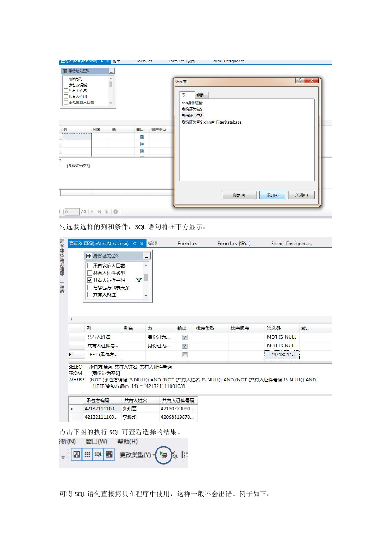
Task: Tick the *(所有列) checkbox
Action: click(x=65, y=79)
